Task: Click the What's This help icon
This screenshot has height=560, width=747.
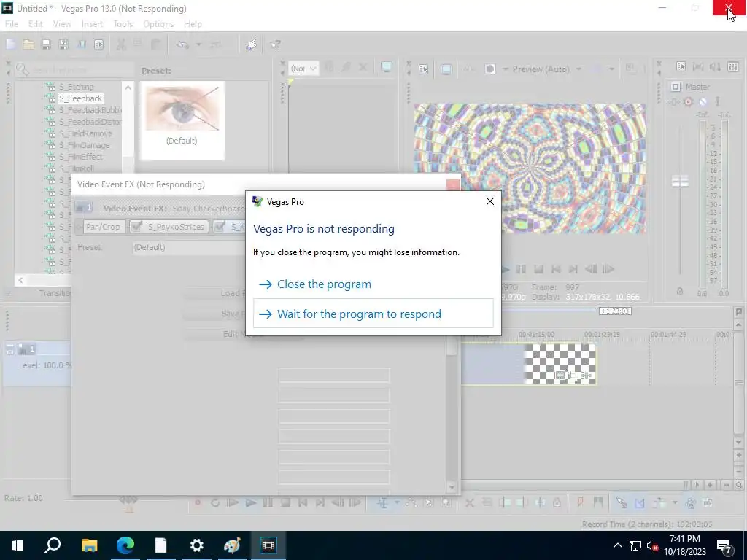Action: 275,44
